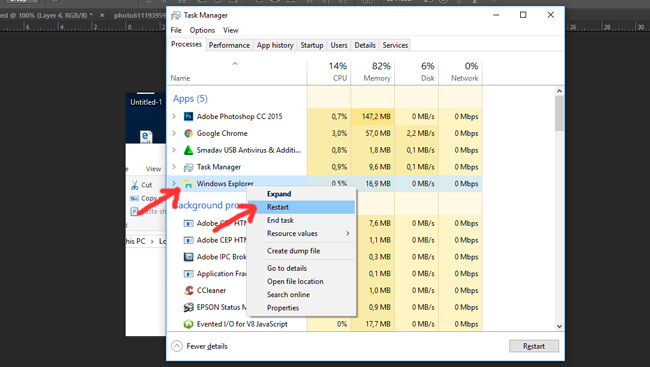Select the CCleaner process name
Screen dimensions: 650x367
click(211, 290)
